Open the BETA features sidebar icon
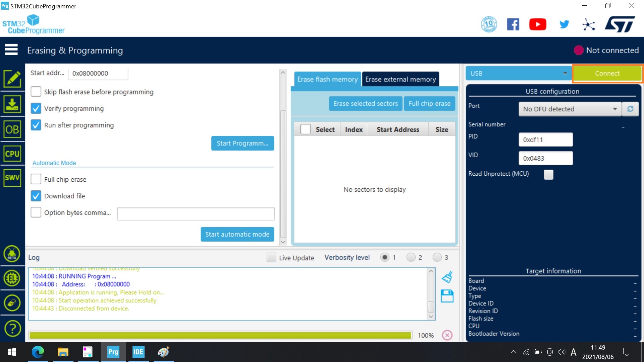This screenshot has height=362, width=644. 12,253
